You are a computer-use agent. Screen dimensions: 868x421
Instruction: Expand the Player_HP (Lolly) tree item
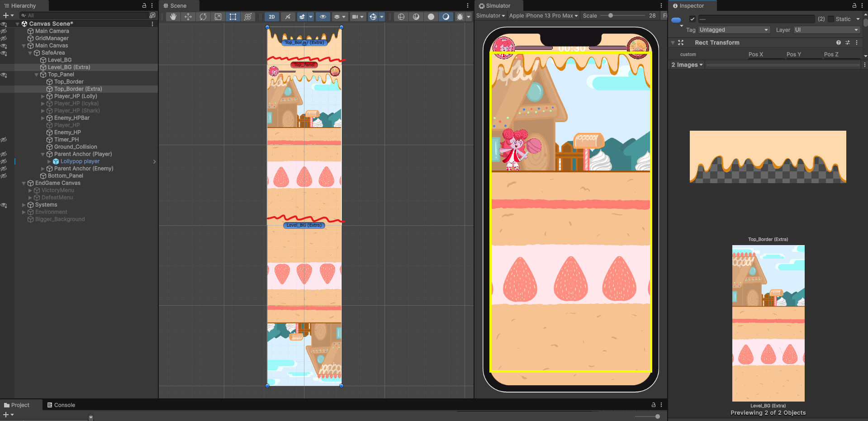[x=43, y=96]
